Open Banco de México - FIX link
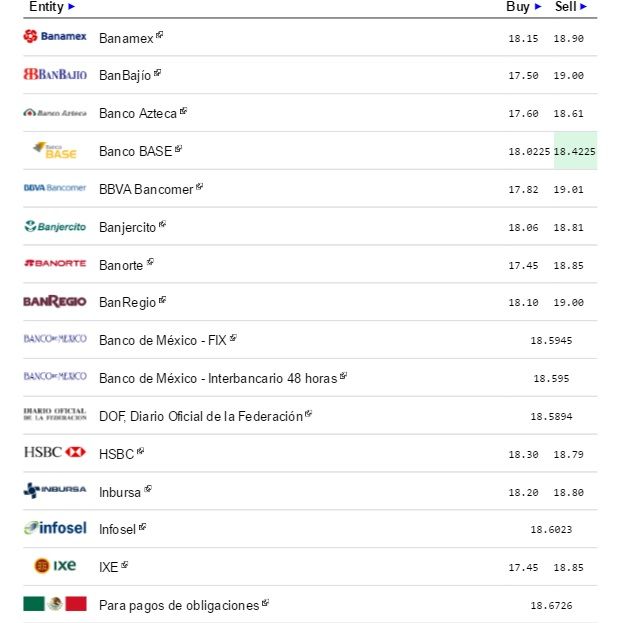The width and height of the screenshot is (620, 623). [163, 340]
